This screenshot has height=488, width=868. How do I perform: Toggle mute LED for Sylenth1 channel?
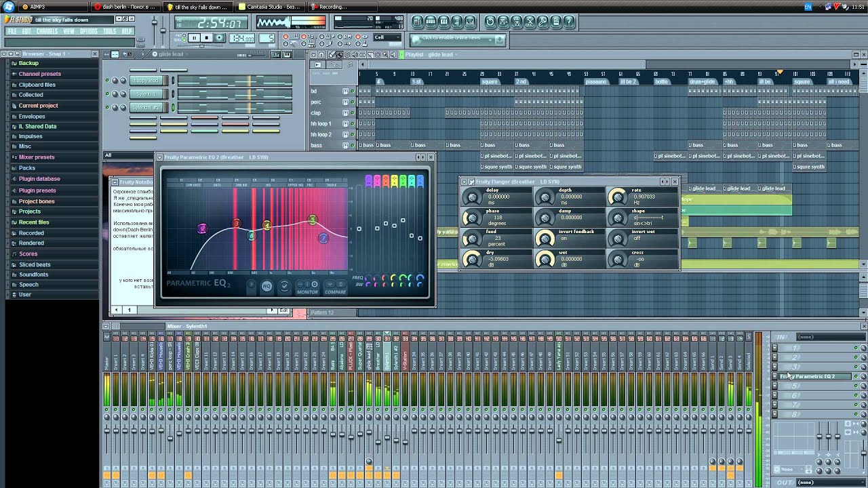point(107,94)
